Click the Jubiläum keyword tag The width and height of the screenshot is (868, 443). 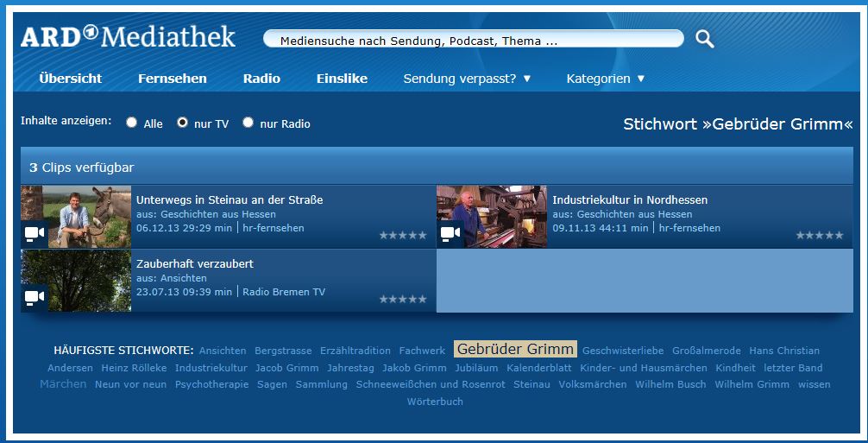[476, 368]
